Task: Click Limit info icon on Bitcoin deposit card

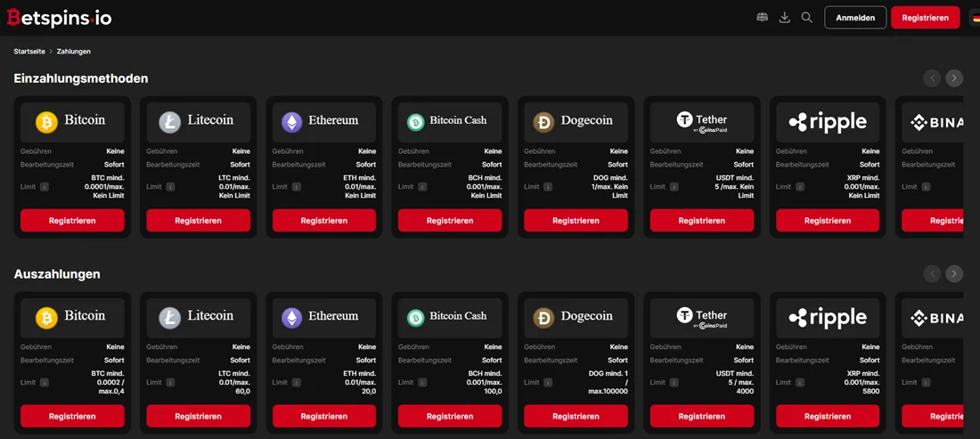Action: pos(45,187)
